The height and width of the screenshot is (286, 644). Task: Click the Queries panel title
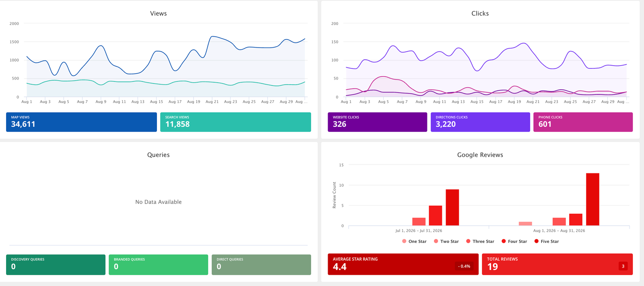(x=159, y=155)
